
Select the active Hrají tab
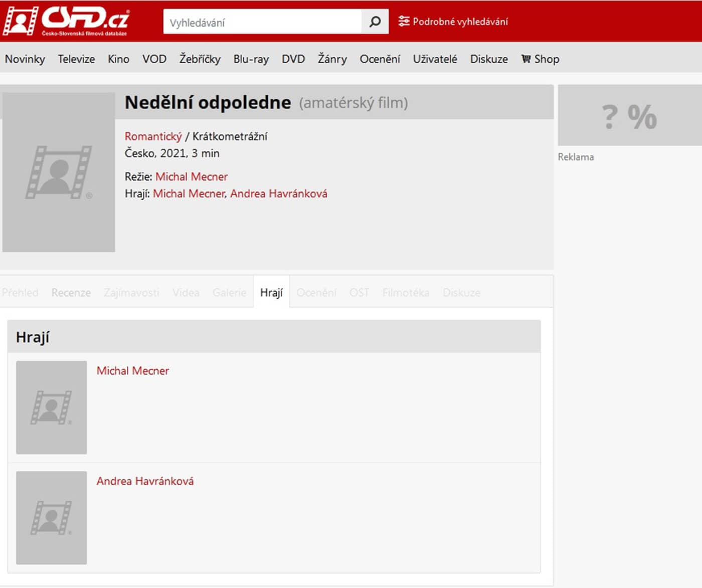[271, 292]
